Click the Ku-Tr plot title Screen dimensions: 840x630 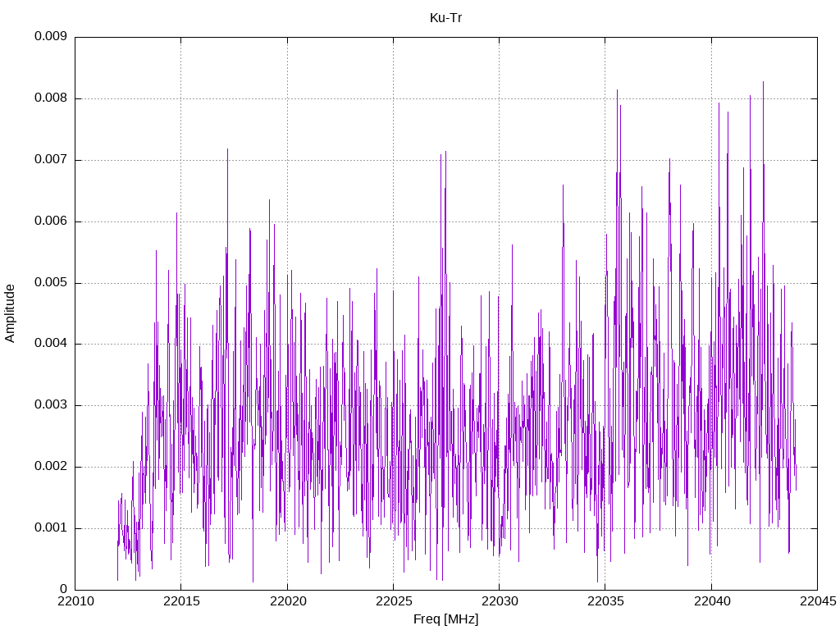445,18
